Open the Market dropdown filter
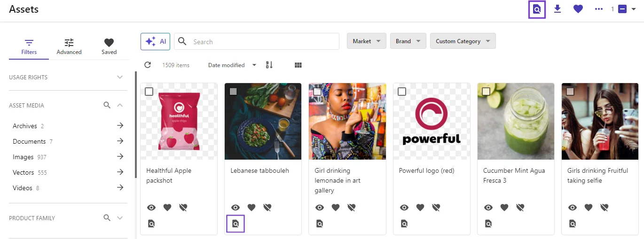Viewport: 644px width, 239px height. 367,41
